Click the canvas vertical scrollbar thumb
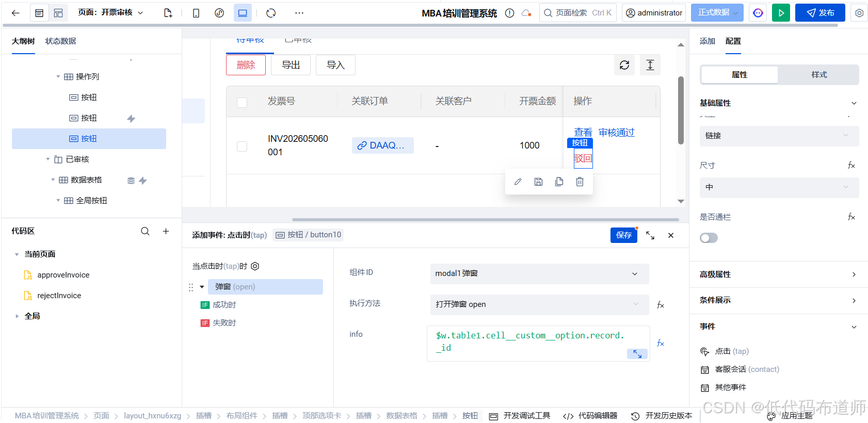 [681, 110]
